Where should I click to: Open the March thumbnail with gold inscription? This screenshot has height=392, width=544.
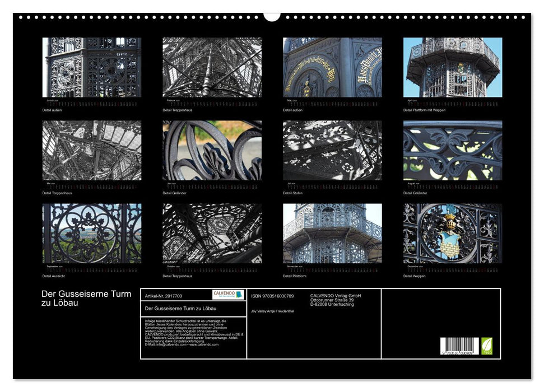tap(332, 67)
